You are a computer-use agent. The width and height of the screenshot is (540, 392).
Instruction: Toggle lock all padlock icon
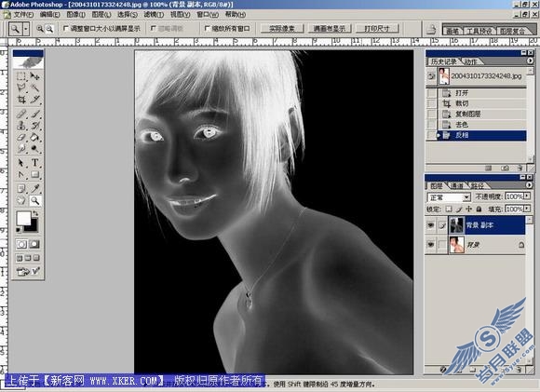click(x=479, y=210)
